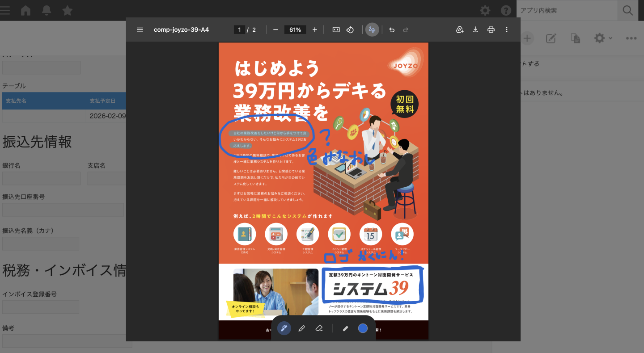Viewport: 644px width, 353px height.
Task: Zoom out of the PDF page
Action: tap(275, 29)
